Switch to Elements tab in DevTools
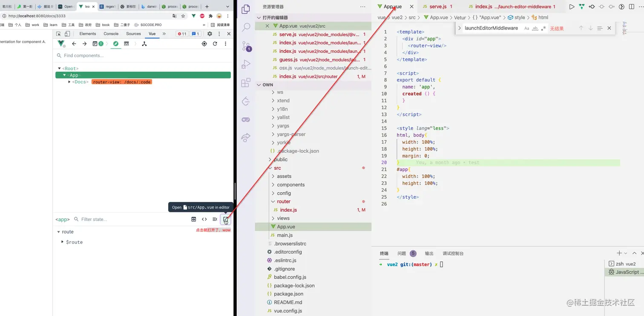The image size is (644, 316). [x=88, y=34]
